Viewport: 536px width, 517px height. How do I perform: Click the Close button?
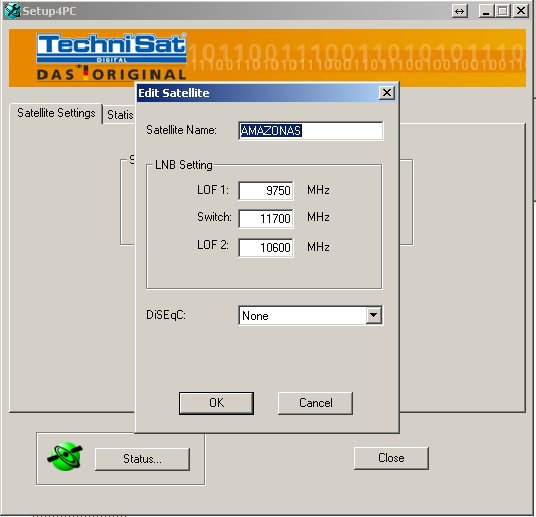[x=391, y=458]
